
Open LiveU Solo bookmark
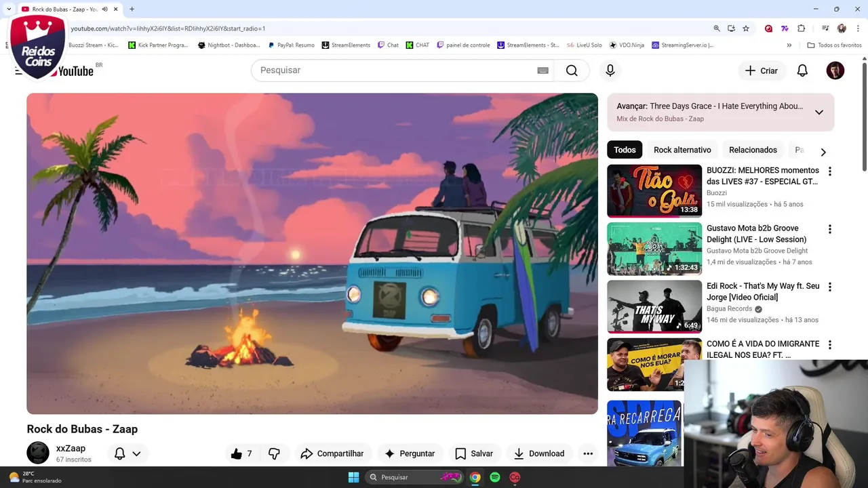[x=584, y=45]
